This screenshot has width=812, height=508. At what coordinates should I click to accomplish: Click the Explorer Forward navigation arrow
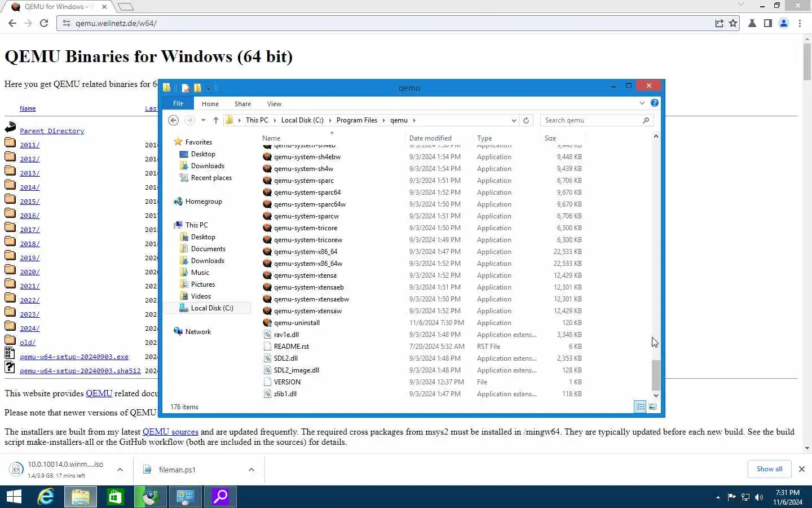click(189, 120)
